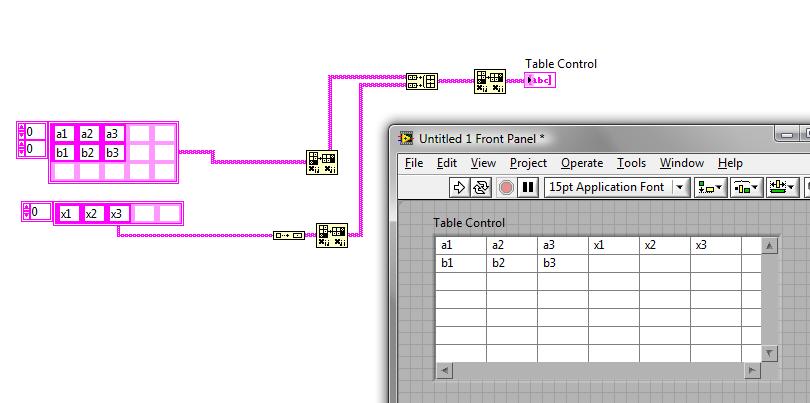Select the Transpose 2D Array node near Table Control
The height and width of the screenshot is (403, 810).
pos(490,81)
